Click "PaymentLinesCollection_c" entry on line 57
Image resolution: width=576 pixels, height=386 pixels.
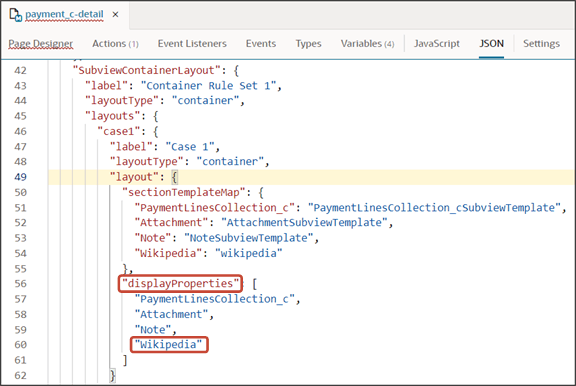point(215,299)
